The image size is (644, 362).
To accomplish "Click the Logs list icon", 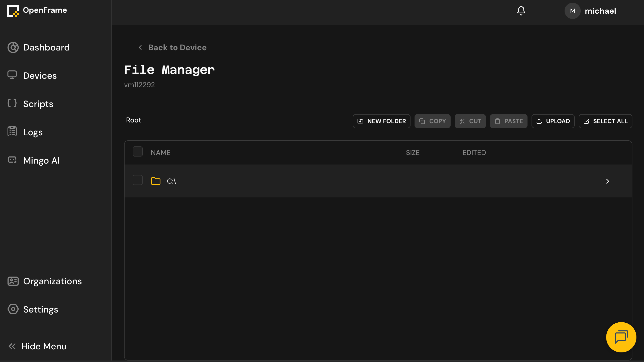I will point(12,132).
